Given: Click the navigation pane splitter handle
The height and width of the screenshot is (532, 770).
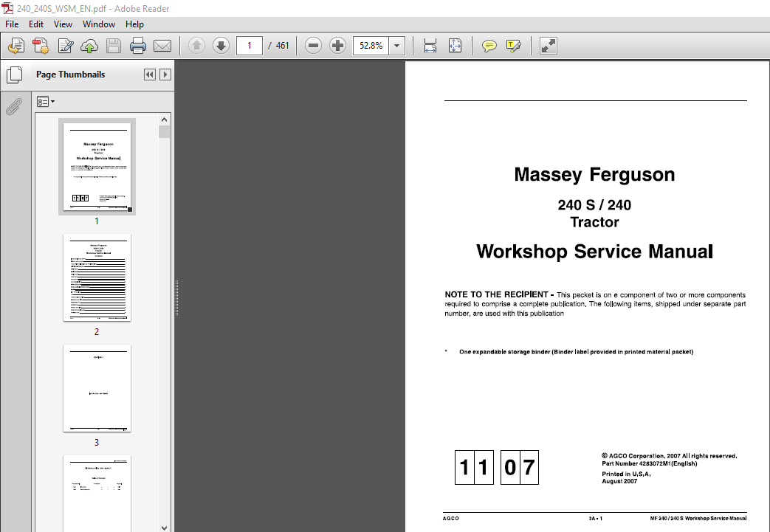Looking at the screenshot, I should pos(176,297).
